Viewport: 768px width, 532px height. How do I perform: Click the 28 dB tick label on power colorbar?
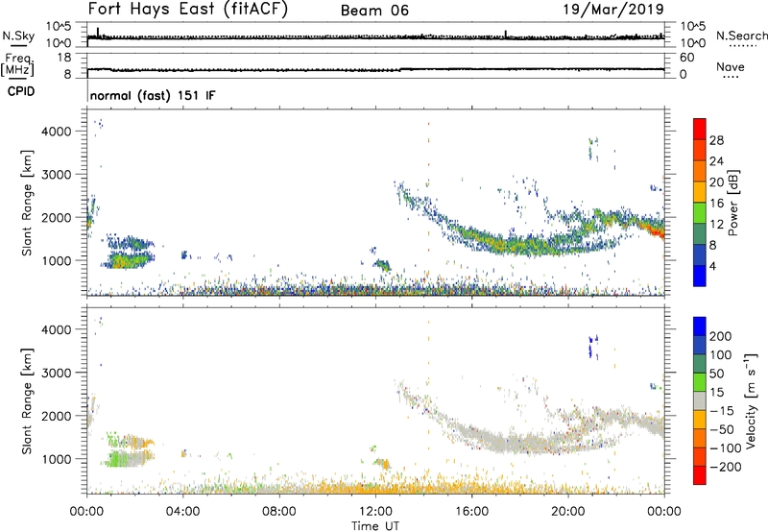[716, 140]
